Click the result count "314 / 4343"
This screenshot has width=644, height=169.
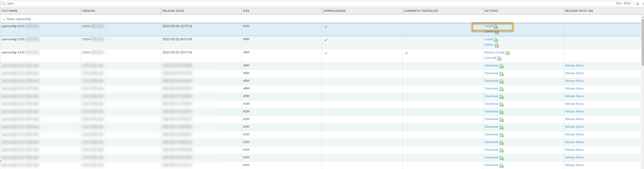point(623,4)
